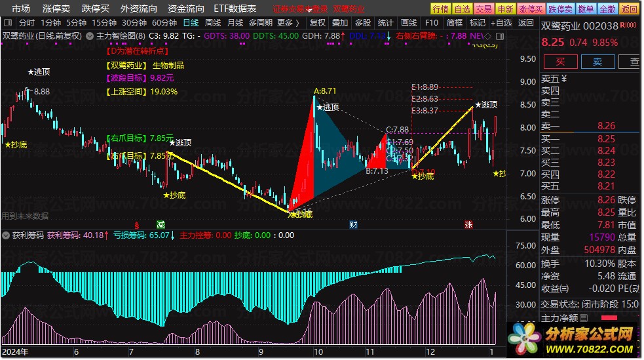Open the 更多 periods dropdown
This screenshot has width=644, height=360.
tap(288, 23)
